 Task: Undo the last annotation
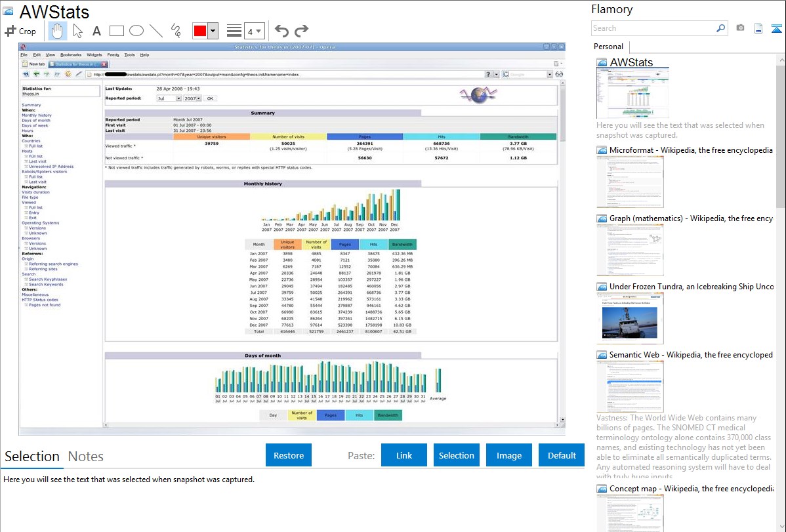(x=281, y=31)
